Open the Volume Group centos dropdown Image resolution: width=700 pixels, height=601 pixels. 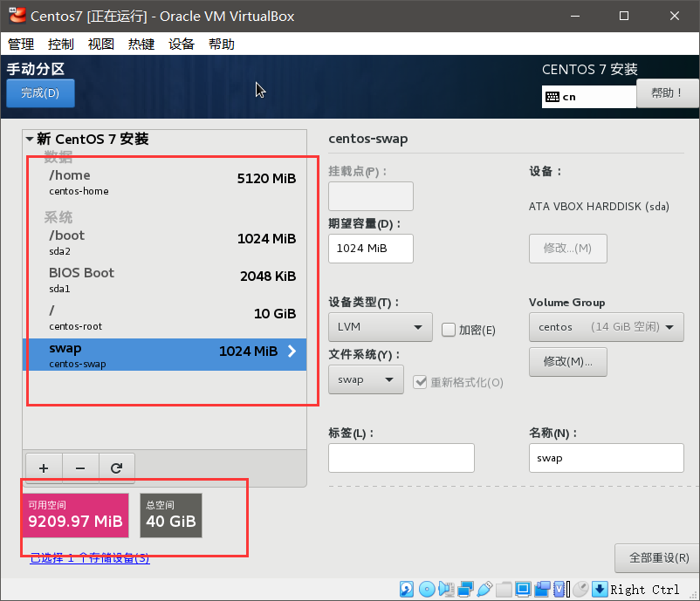tap(607, 327)
